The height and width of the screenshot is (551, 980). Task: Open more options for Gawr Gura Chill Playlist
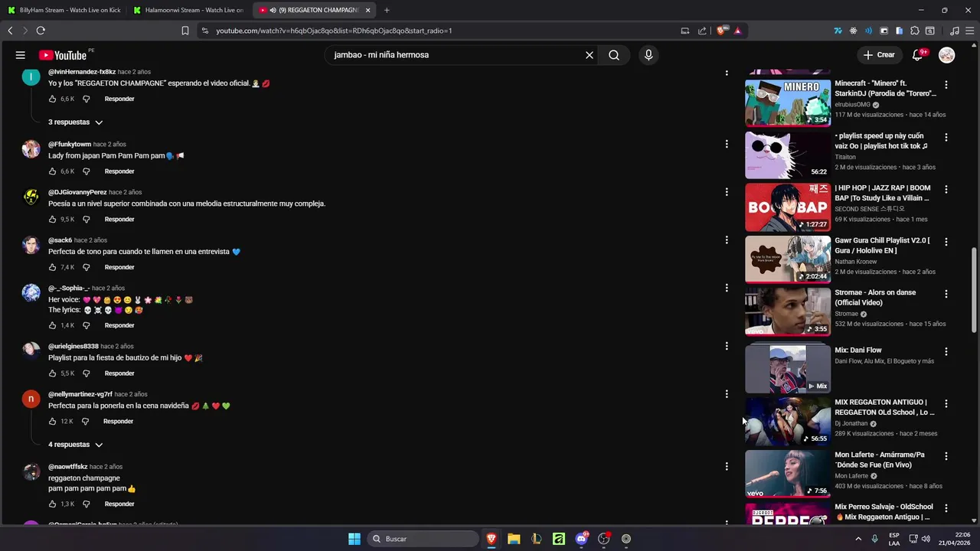point(946,242)
